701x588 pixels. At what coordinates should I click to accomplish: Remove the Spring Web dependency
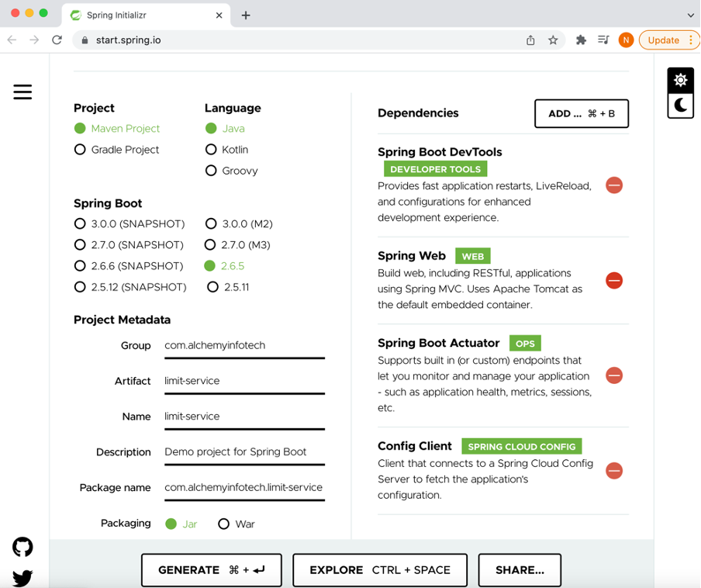coord(614,280)
